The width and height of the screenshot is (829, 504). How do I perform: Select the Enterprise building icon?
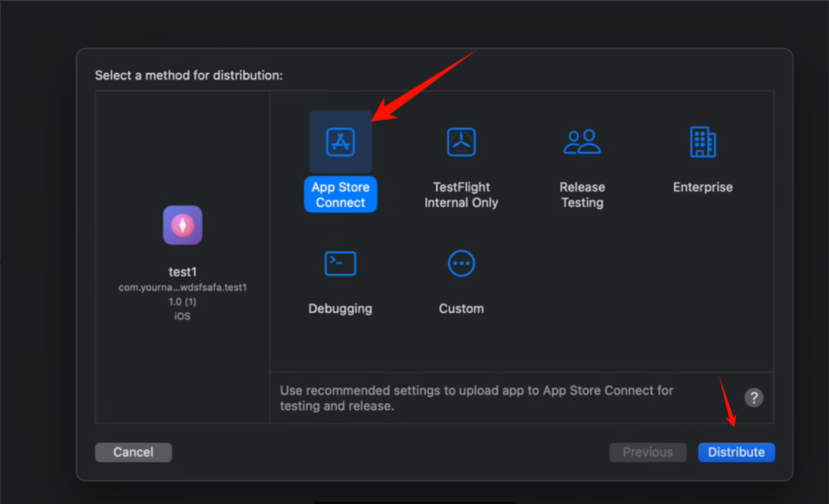click(x=702, y=142)
